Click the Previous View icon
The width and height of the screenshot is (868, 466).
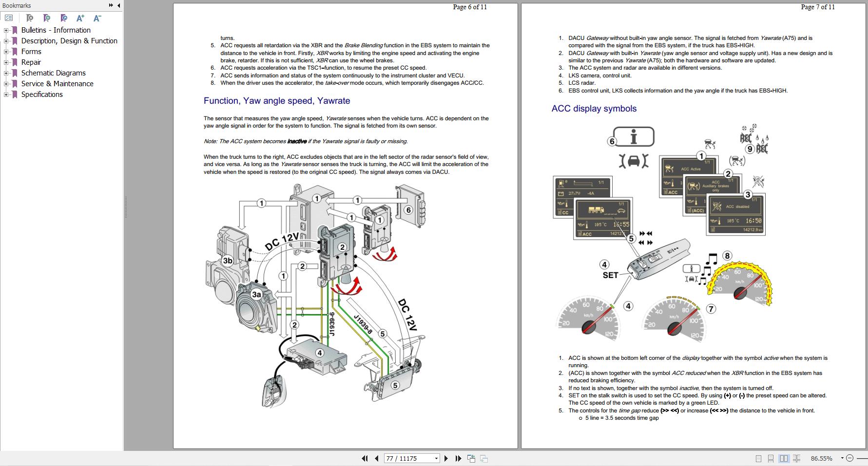coord(471,458)
